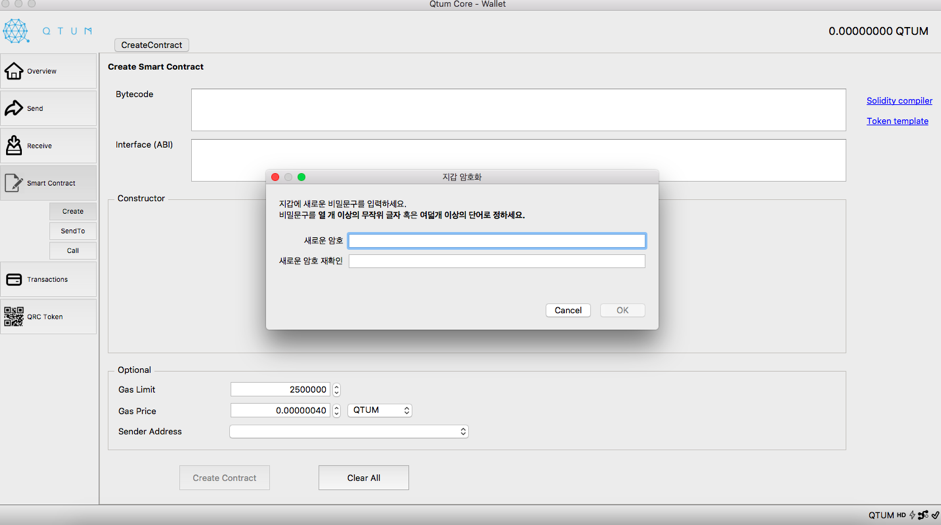Focus the Interface (ABI) text area
Viewport: 941px width, 525px height.
[x=519, y=160]
